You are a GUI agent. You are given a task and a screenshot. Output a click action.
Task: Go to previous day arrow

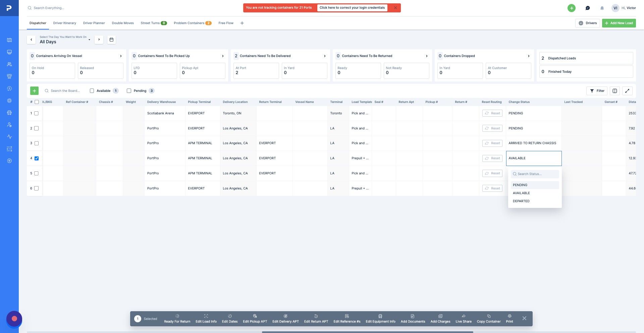(x=31, y=40)
